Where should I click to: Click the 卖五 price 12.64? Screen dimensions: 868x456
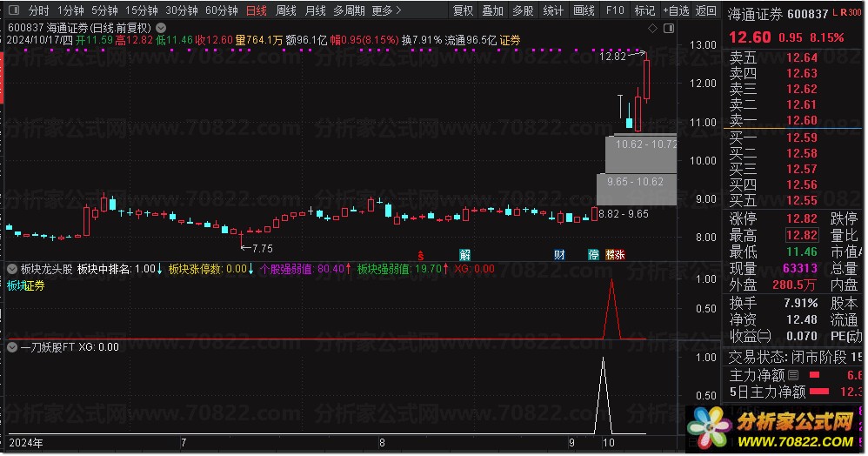click(x=802, y=57)
